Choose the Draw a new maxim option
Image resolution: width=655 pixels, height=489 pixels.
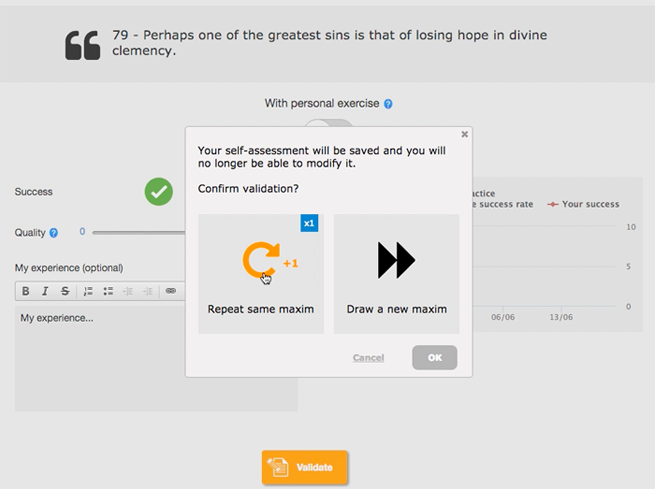[x=396, y=274]
